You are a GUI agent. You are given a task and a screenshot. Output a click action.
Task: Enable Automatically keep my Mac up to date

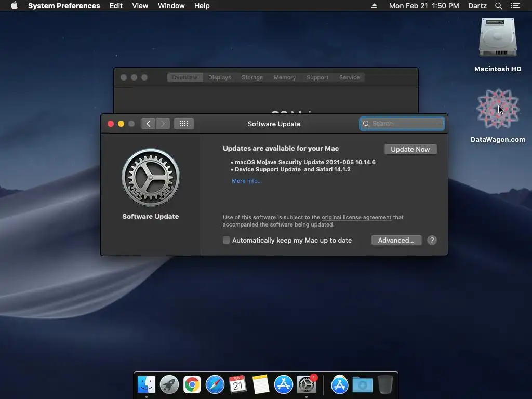tap(227, 240)
